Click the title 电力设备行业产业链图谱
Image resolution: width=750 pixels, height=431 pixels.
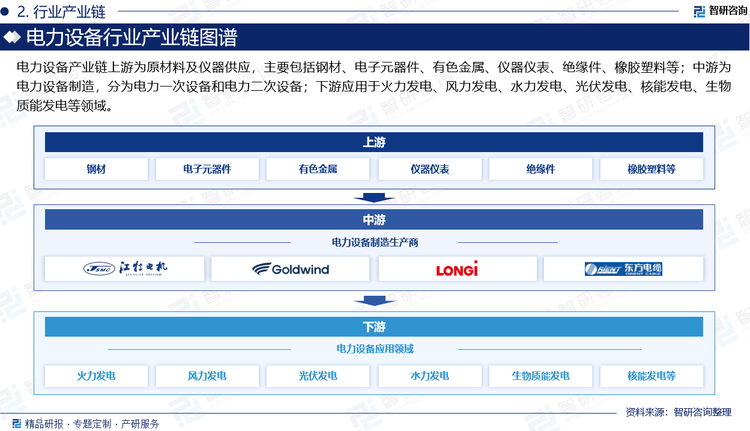132,37
